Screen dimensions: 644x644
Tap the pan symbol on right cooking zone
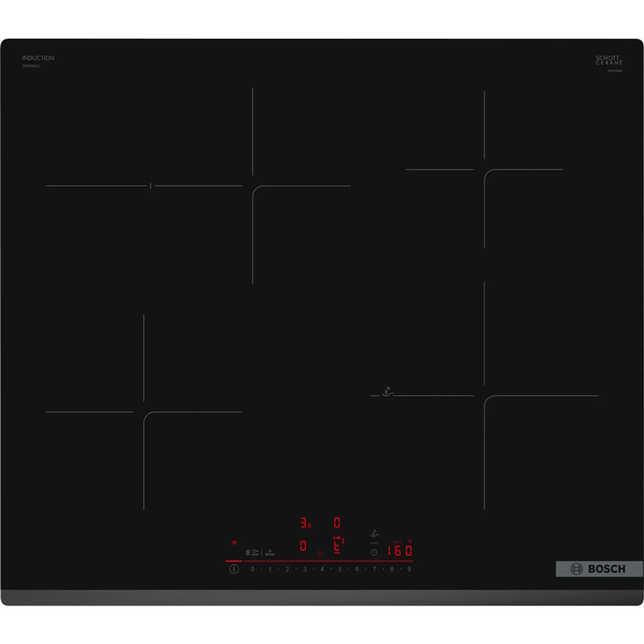tap(388, 392)
